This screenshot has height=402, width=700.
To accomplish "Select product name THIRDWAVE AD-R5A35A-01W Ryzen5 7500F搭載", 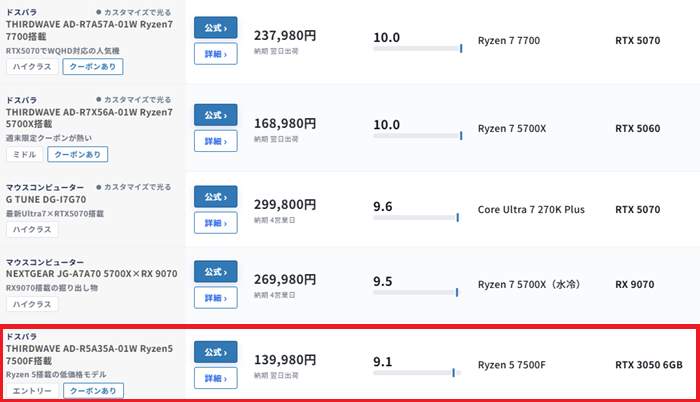I will point(89,355).
